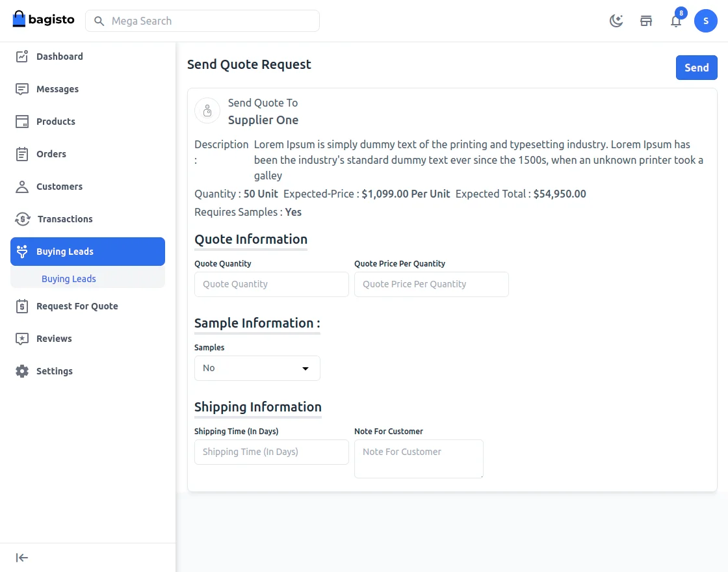Open Settings from the sidebar
This screenshot has height=572, width=728.
tap(23, 371)
